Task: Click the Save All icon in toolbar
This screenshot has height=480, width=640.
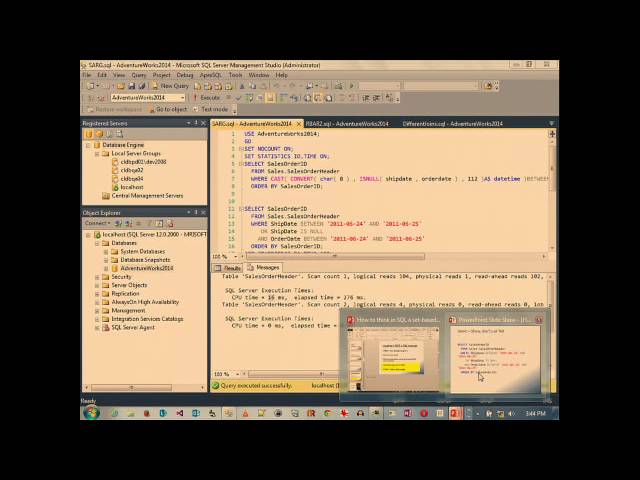Action: tap(142, 86)
